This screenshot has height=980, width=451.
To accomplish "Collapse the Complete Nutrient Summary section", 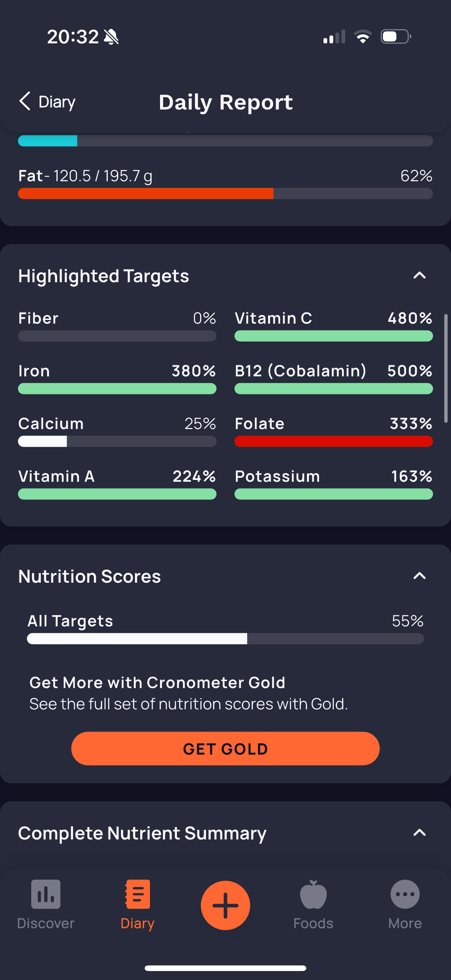I will click(x=420, y=833).
